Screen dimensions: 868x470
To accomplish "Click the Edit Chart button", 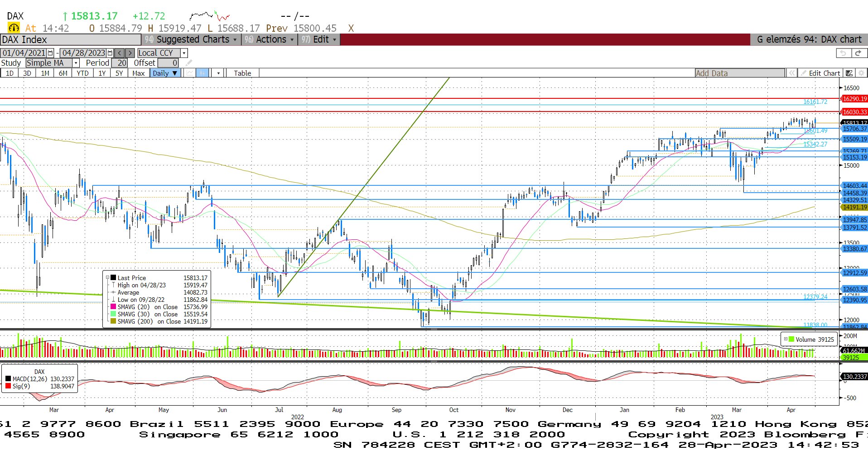I will tap(820, 73).
